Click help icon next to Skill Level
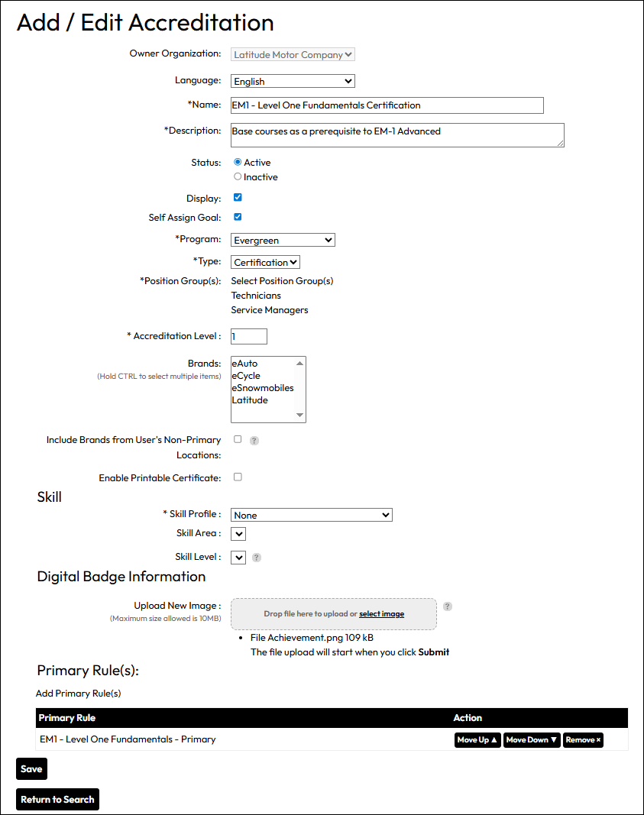 [257, 558]
